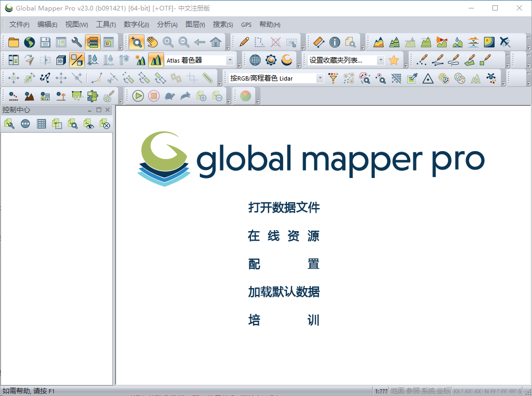The height and width of the screenshot is (396, 532).
Task: Open the 分析(A) menu
Action: point(167,24)
